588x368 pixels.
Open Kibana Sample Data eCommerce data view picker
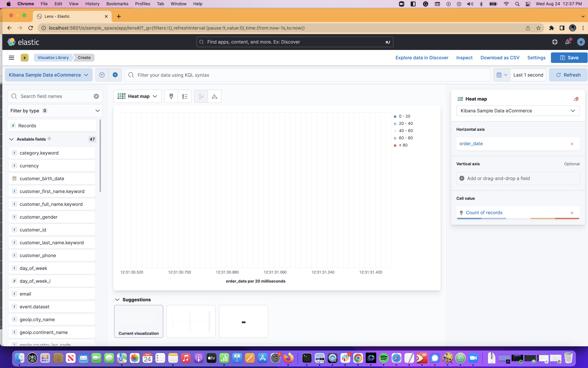pos(49,75)
